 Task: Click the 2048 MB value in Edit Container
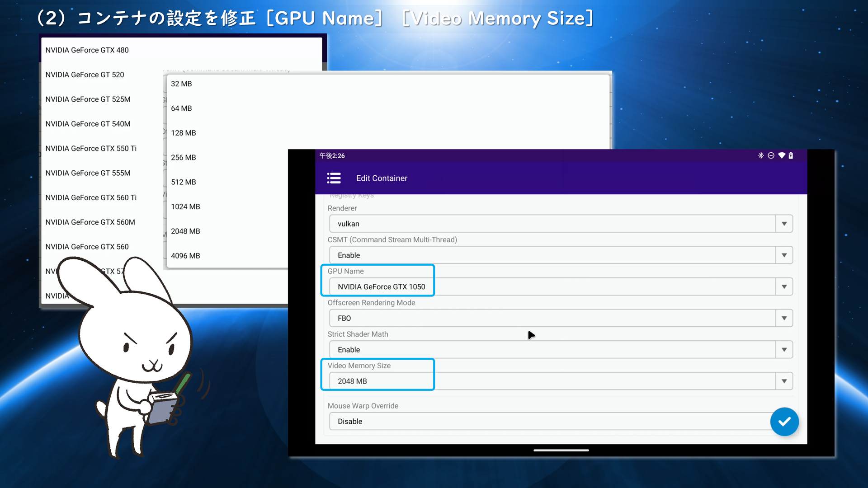click(352, 381)
